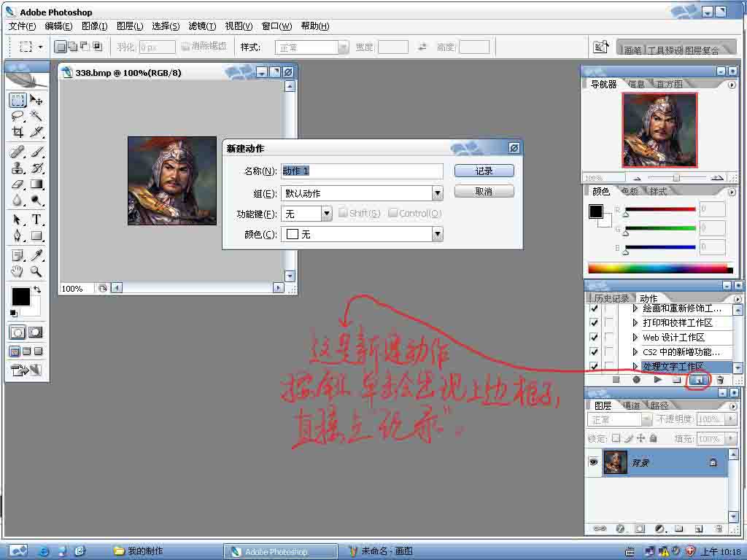Expand the 处理文字工作区 action set
The width and height of the screenshot is (747, 560).
pyautogui.click(x=635, y=366)
